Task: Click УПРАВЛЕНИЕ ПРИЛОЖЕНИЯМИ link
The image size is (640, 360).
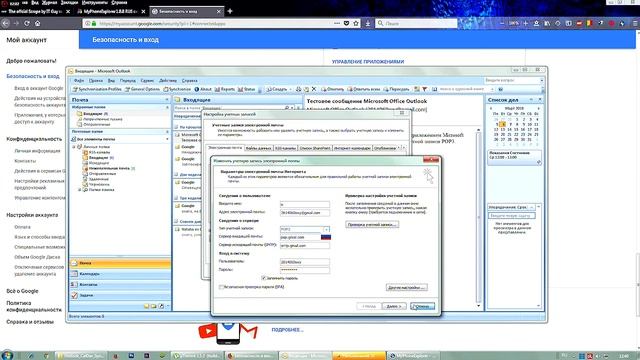Action: click(368, 62)
